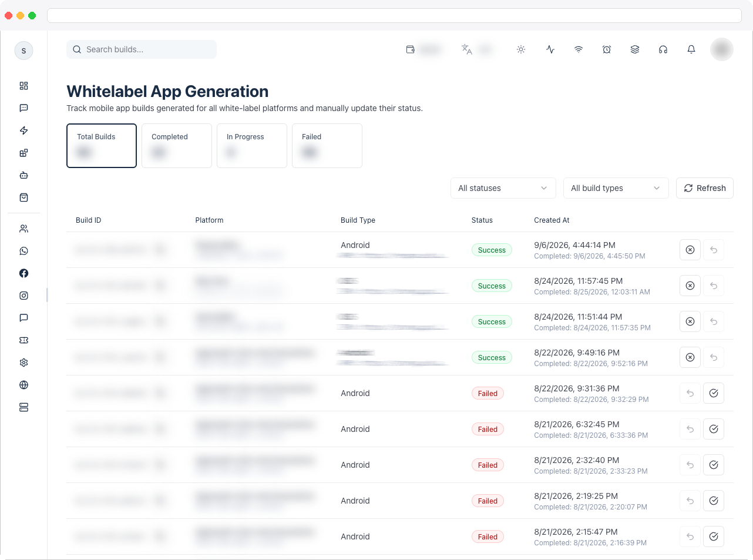753x560 pixels.
Task: Open the notifications bell
Action: click(691, 49)
